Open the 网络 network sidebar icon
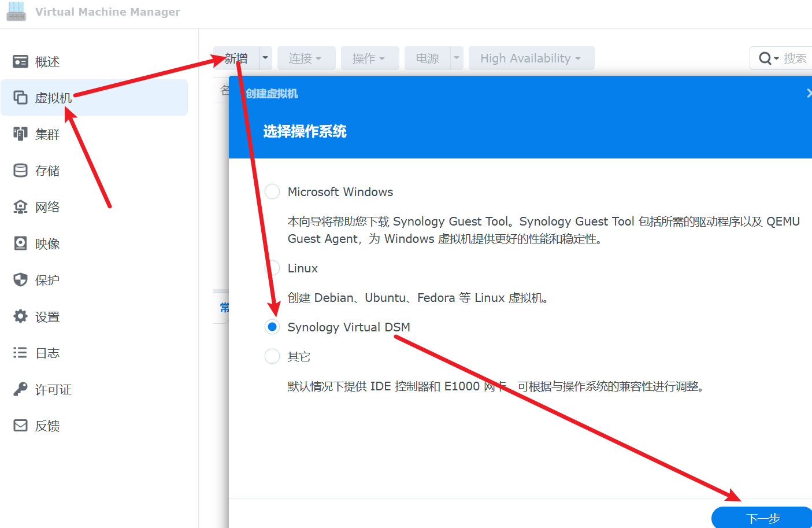Image resolution: width=812 pixels, height=528 pixels. tap(20, 207)
